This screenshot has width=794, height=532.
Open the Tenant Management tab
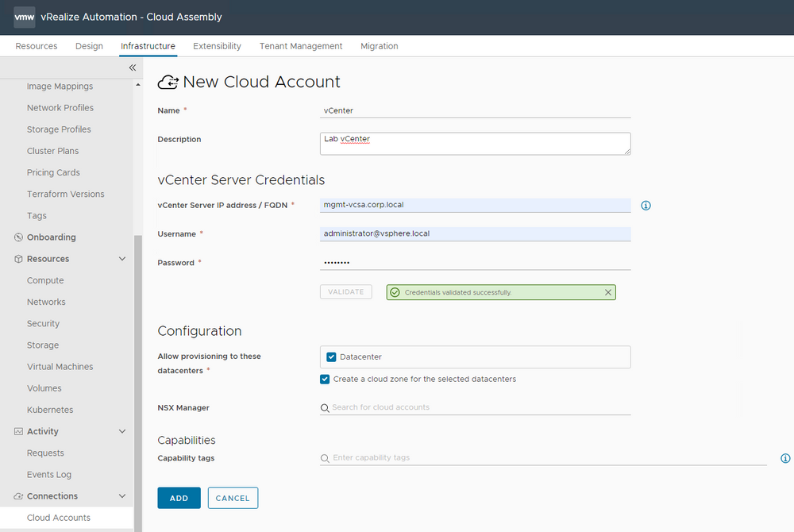301,46
